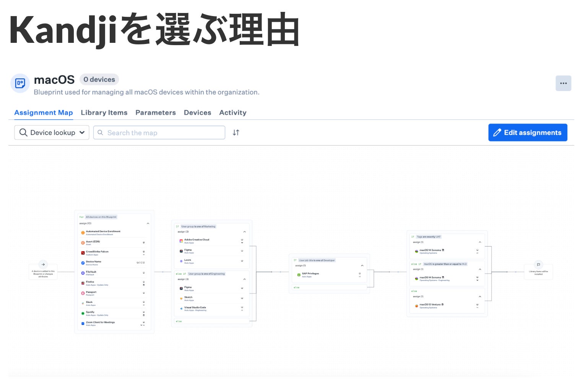Go to the Parameters tab
588x384 pixels.
tap(156, 112)
